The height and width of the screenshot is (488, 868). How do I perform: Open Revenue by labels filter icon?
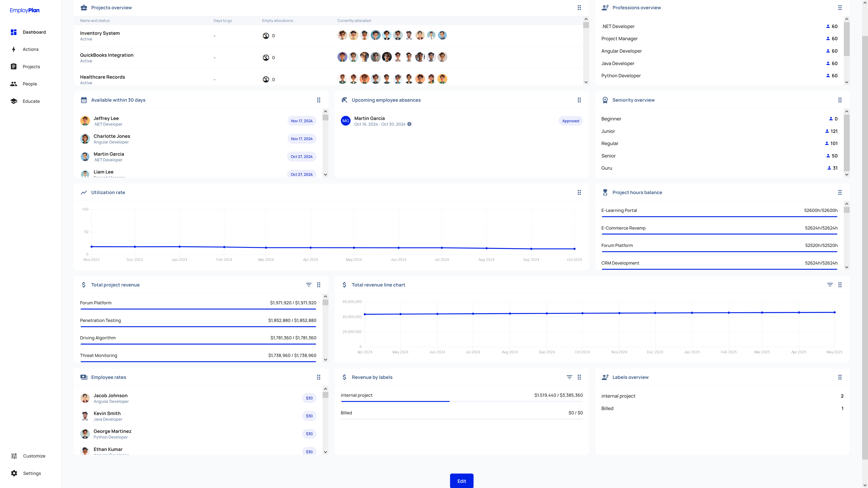569,377
